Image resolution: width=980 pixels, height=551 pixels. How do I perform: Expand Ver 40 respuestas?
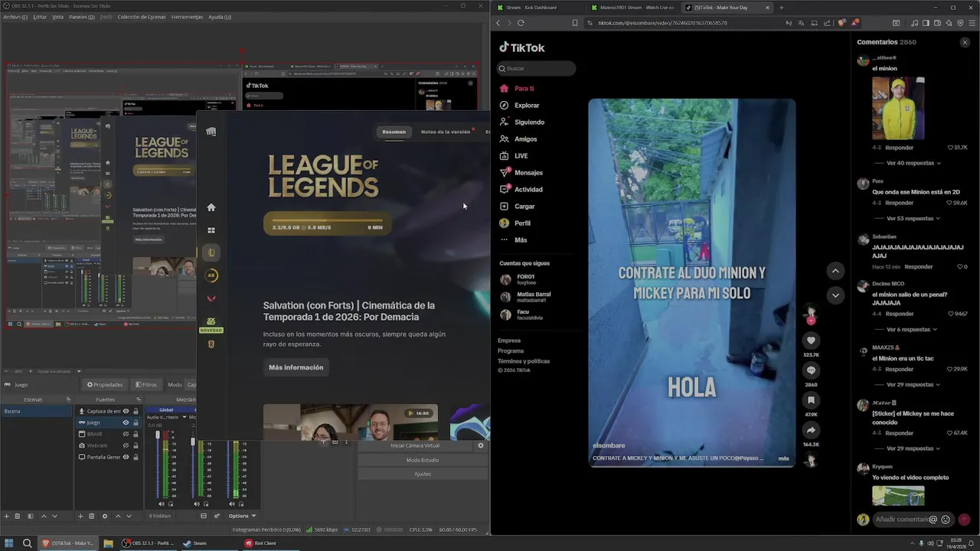tap(913, 163)
